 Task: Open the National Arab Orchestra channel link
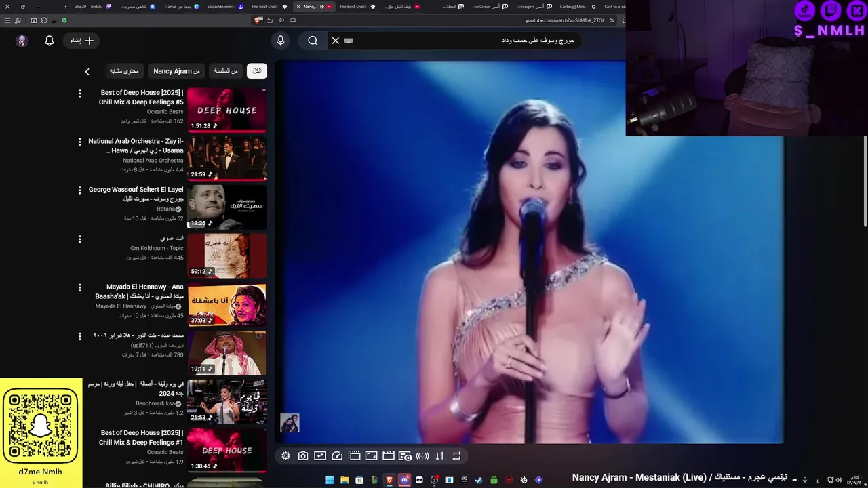[x=153, y=161]
